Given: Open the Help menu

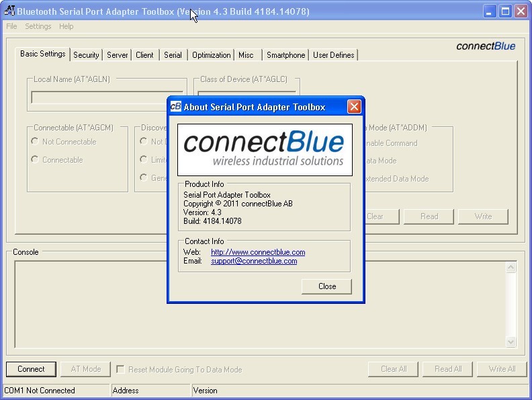Looking at the screenshot, I should click(x=66, y=26).
